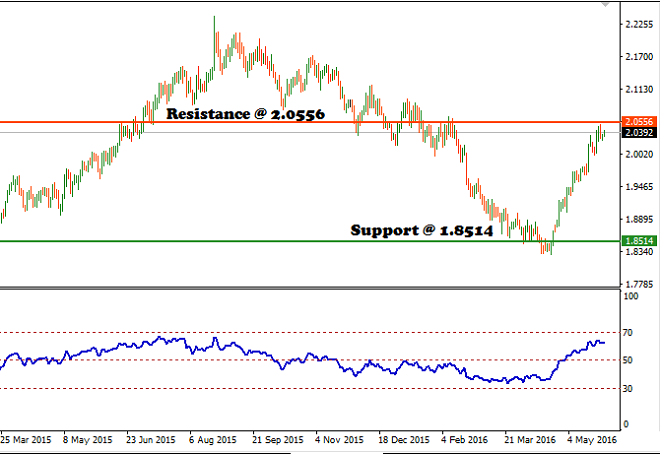Click the 1.9465 price scale value
The width and height of the screenshot is (660, 454).
[639, 186]
